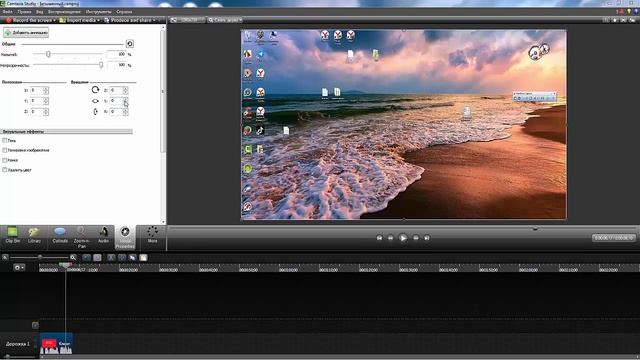Screen dimensions: 640x360
Task: Step forward one frame
Action: coord(416,238)
